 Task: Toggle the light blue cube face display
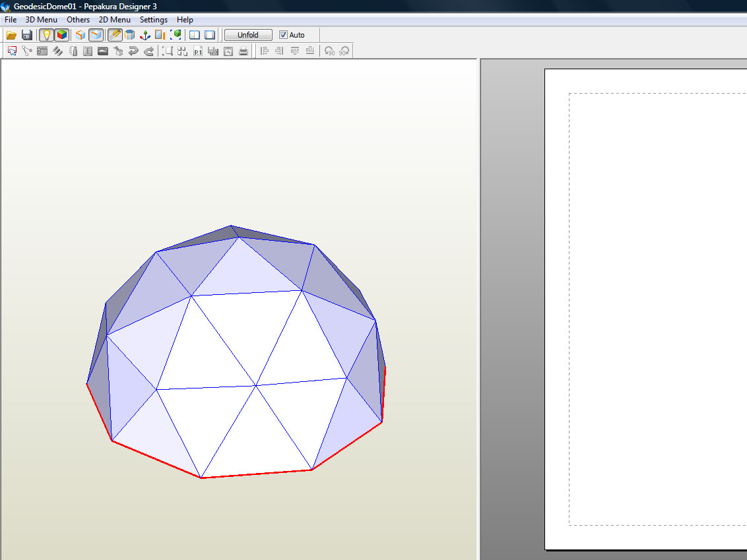(96, 35)
